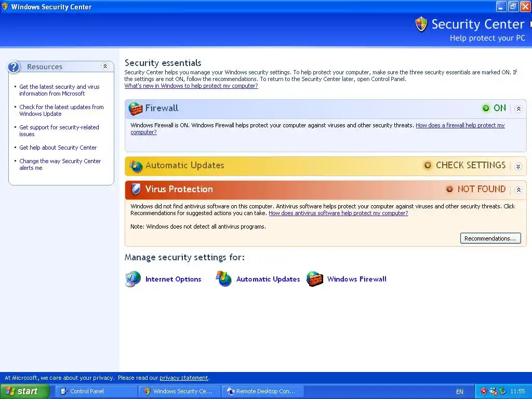The width and height of the screenshot is (532, 399).
Task: Click the 'Firewall' section title text
Action: [x=162, y=108]
